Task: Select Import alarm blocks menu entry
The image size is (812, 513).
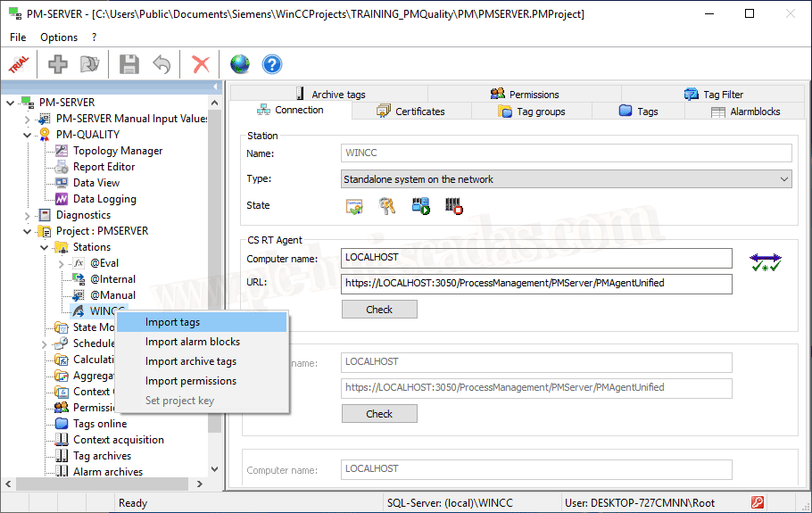Action: tap(193, 342)
